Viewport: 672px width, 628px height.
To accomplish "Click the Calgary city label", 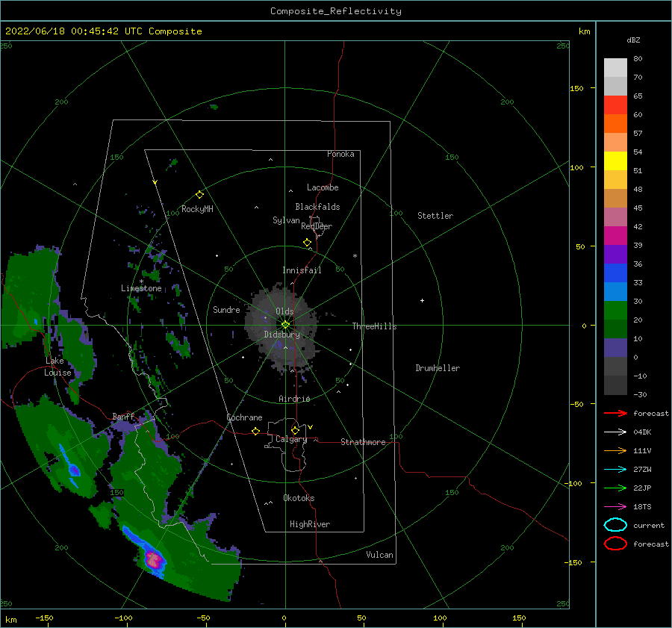I will (291, 439).
